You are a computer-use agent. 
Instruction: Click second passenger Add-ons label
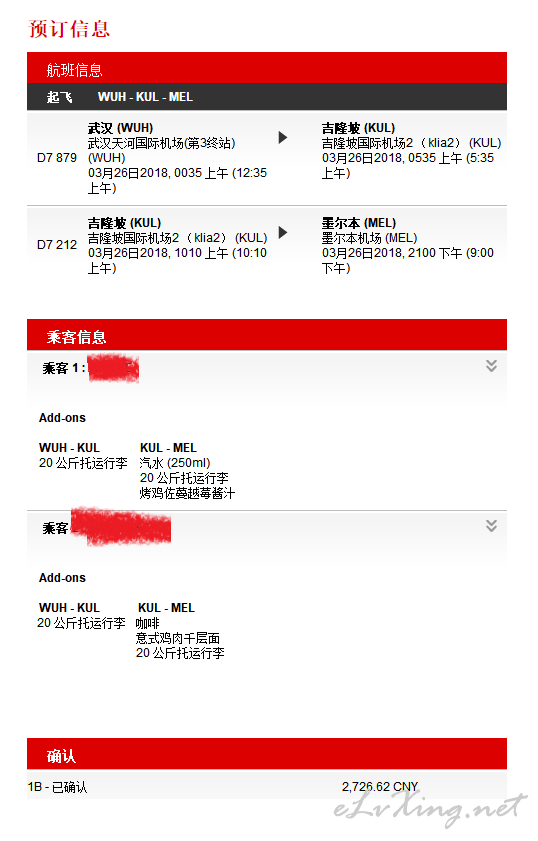pos(62,578)
